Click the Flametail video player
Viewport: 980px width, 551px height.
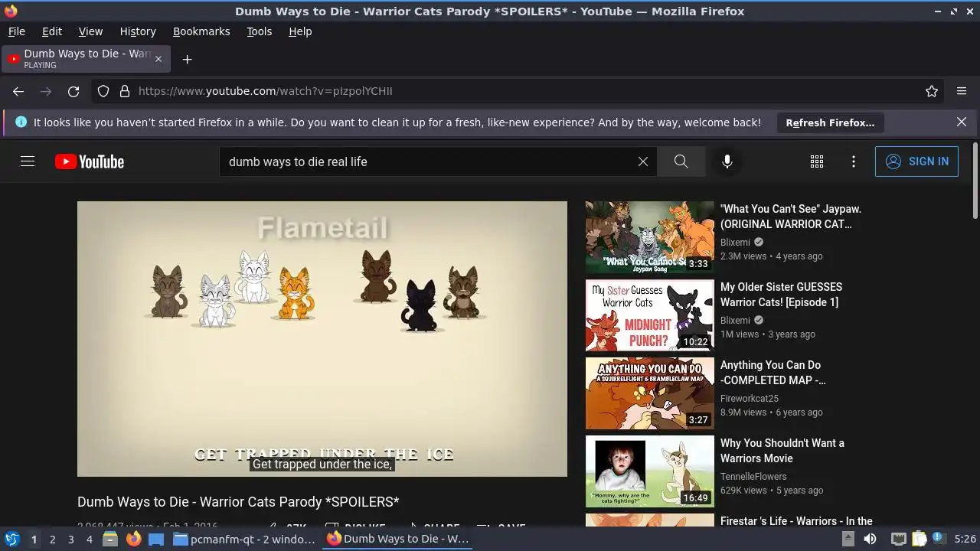[322, 339]
